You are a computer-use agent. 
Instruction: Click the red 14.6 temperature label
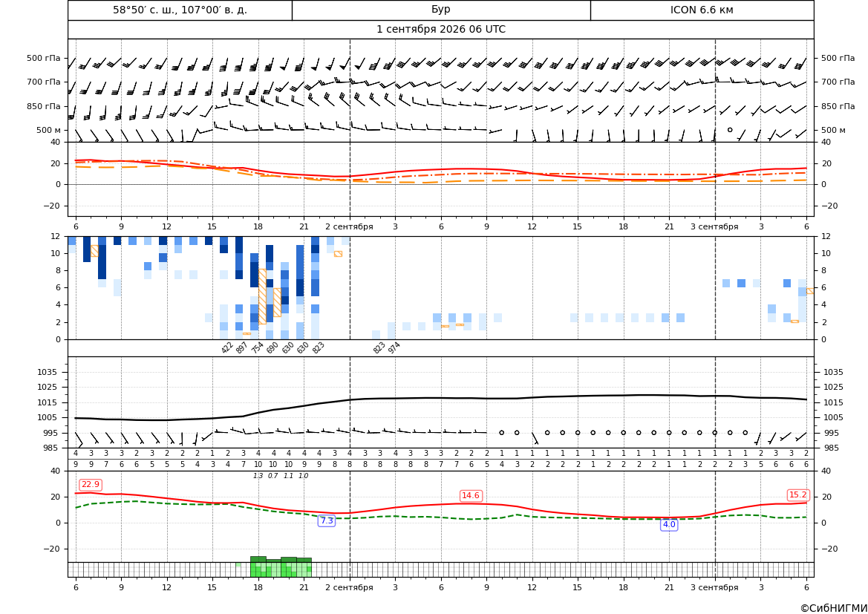click(471, 495)
